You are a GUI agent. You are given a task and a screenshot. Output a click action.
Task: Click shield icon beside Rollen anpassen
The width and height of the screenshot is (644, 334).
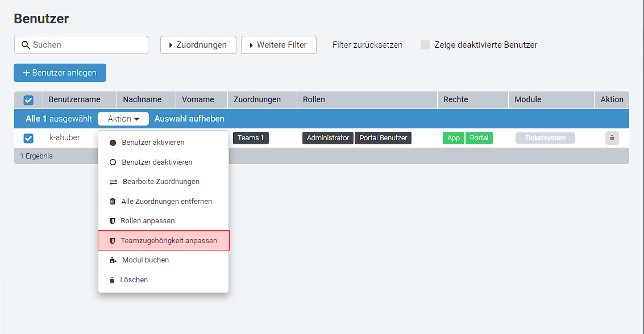pos(113,221)
